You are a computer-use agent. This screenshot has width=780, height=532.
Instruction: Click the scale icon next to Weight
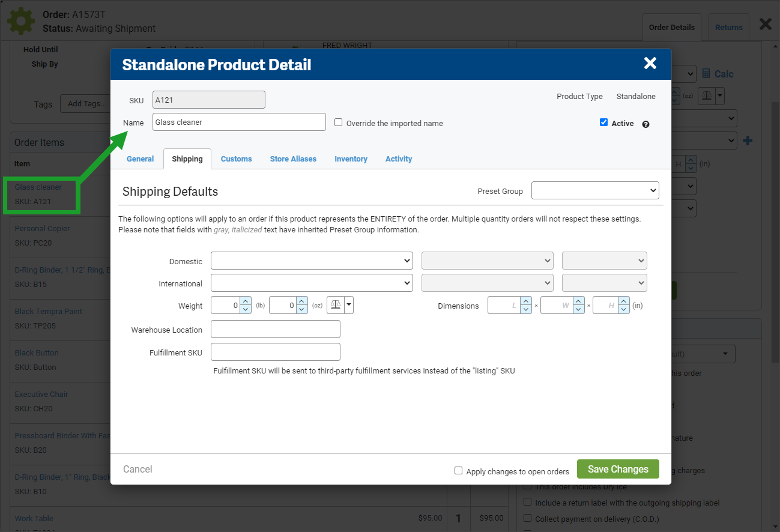pos(335,305)
